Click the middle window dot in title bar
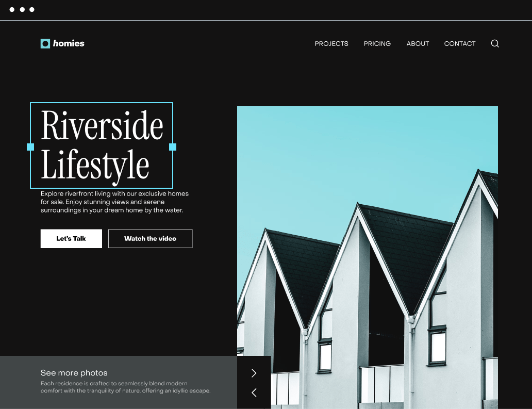The width and height of the screenshot is (532, 409). coord(22,10)
